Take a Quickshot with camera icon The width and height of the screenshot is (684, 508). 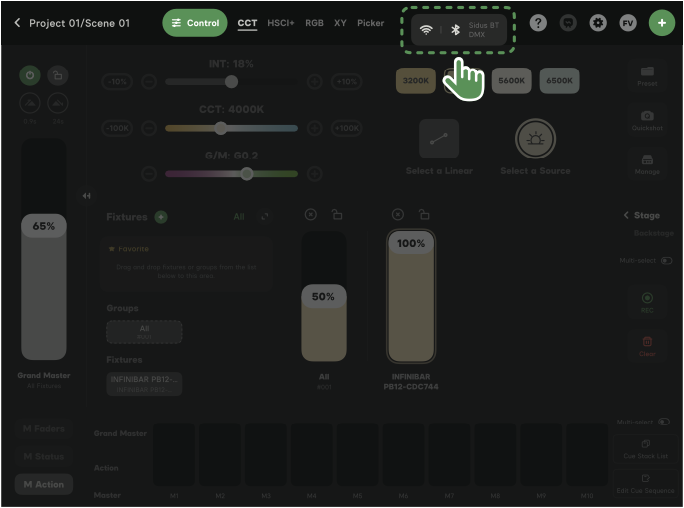click(647, 120)
